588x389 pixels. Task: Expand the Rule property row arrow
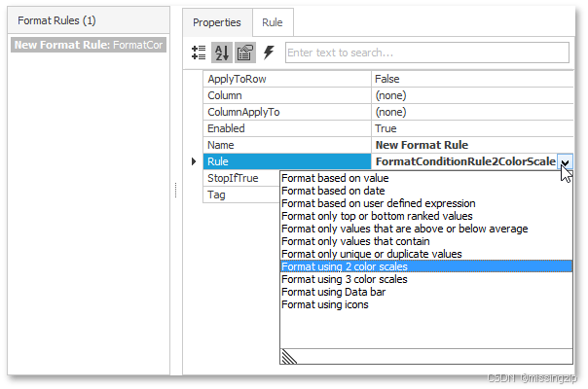pyautogui.click(x=194, y=161)
